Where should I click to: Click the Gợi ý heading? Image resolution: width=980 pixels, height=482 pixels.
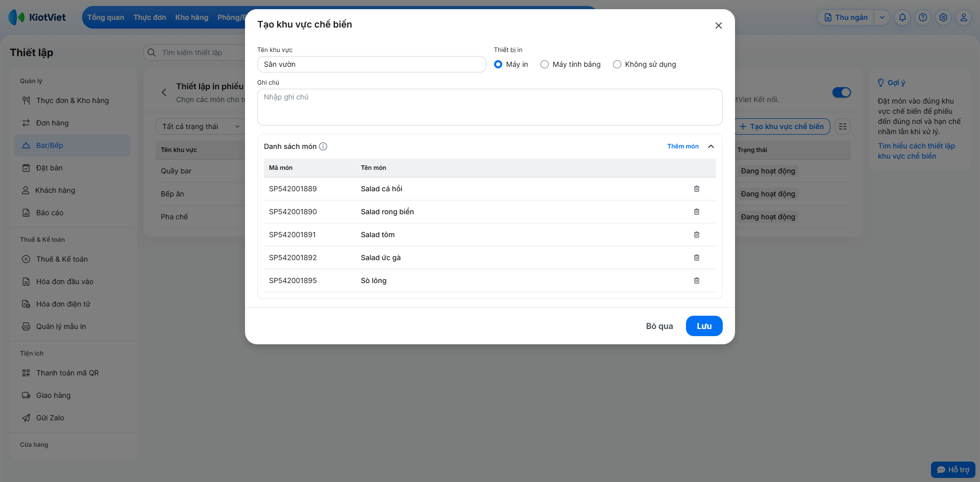tap(896, 83)
